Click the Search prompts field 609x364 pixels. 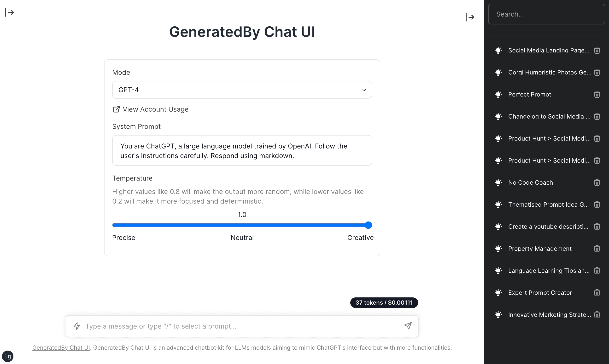pos(546,14)
